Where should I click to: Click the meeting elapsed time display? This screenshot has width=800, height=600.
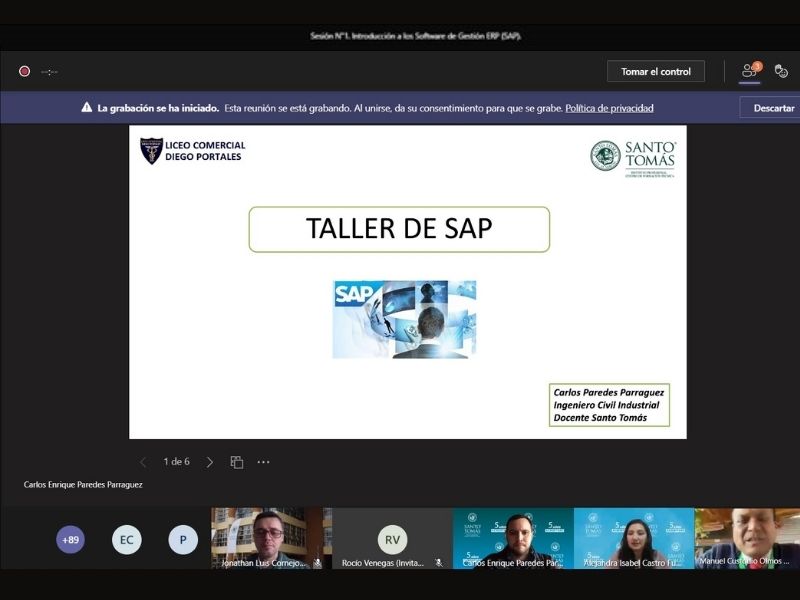[x=49, y=72]
